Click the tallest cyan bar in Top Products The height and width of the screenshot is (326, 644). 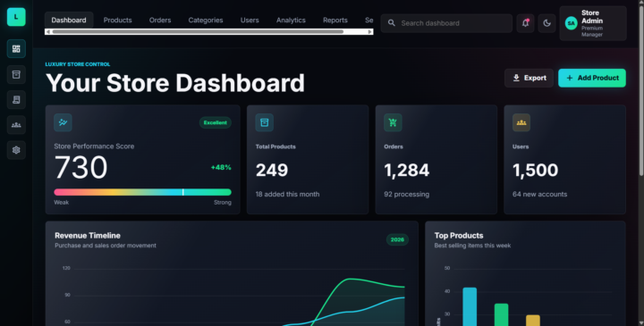(x=470, y=306)
